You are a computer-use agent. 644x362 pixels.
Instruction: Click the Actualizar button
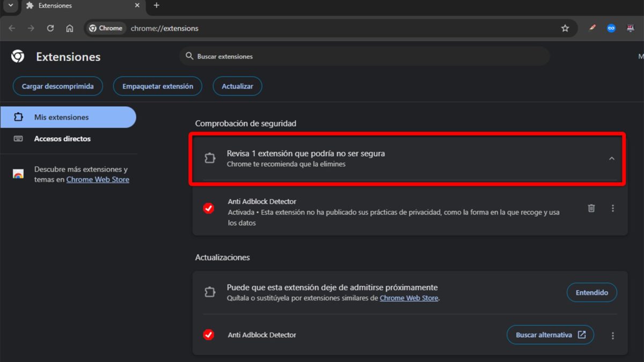click(238, 86)
